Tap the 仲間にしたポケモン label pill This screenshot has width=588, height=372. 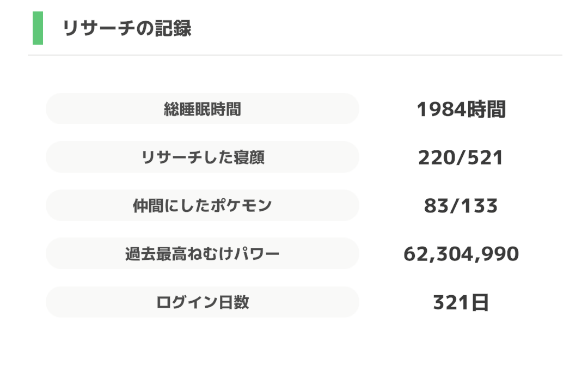pos(202,205)
